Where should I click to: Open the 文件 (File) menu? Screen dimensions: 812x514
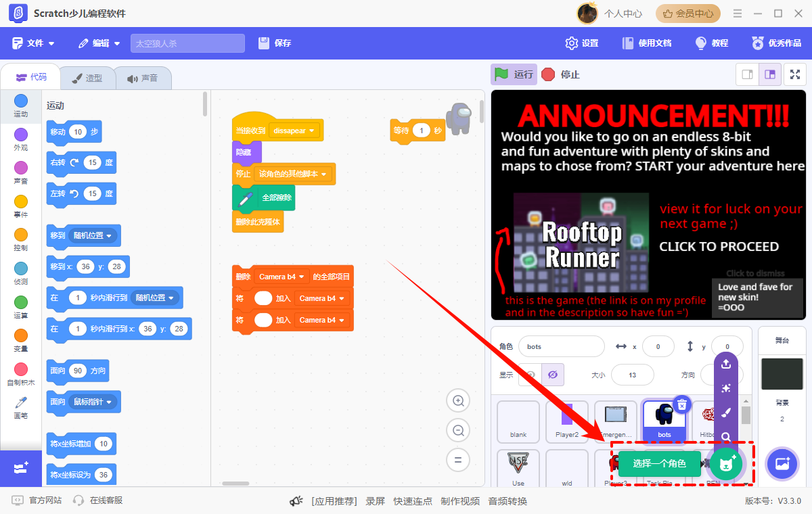[x=34, y=43]
